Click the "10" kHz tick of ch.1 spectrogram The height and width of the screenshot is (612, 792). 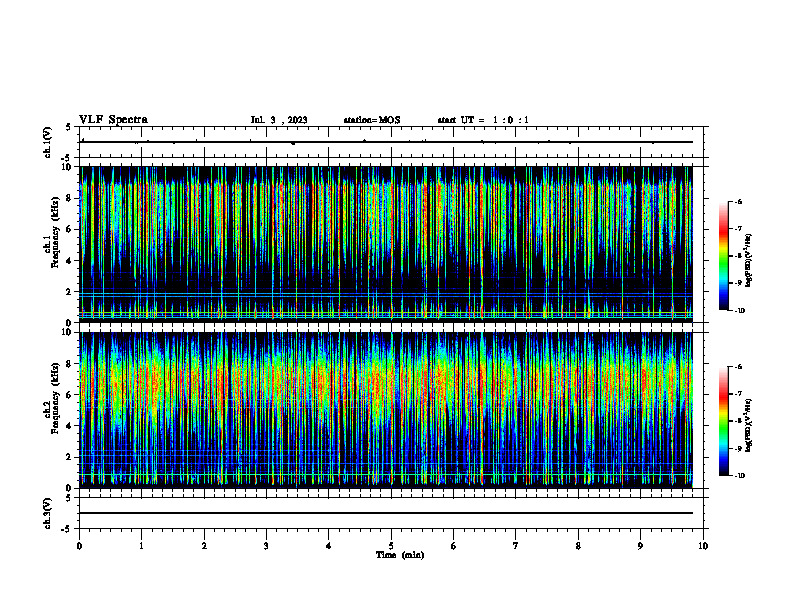68,167
